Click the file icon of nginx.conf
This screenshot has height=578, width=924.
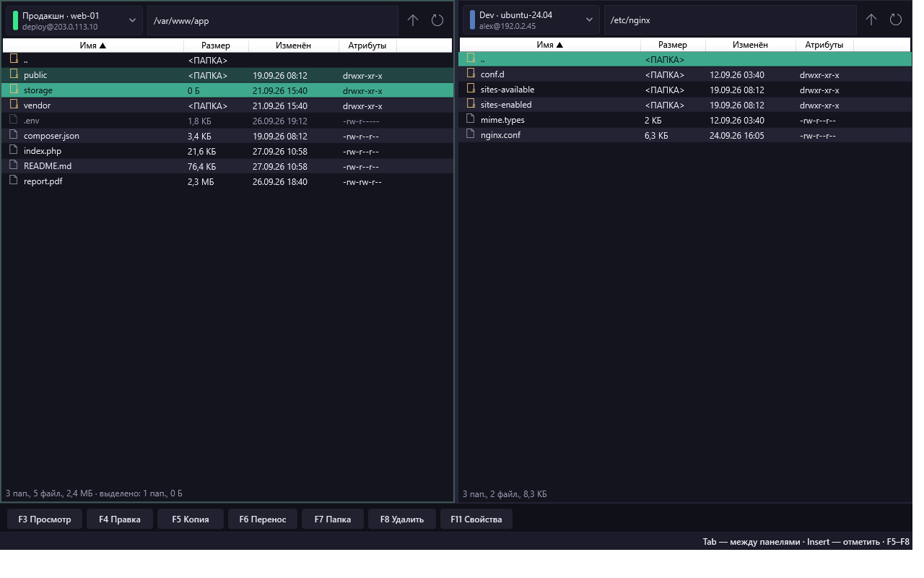click(x=471, y=134)
